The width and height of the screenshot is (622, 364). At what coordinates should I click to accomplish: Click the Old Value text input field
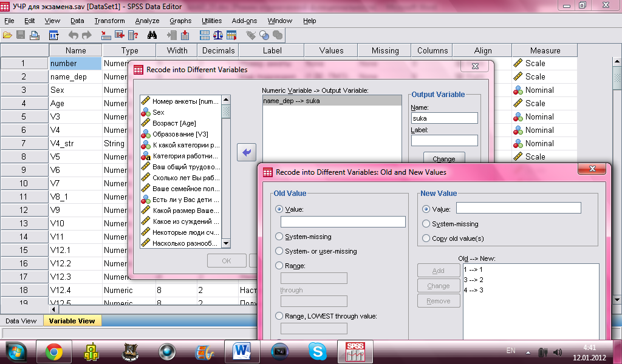point(343,221)
